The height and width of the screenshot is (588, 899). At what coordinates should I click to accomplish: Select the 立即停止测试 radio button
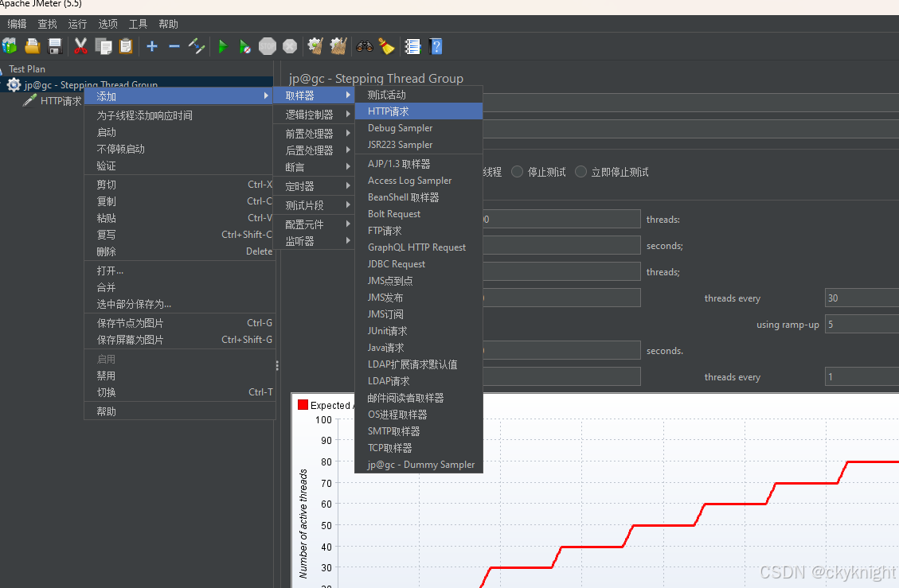pyautogui.click(x=580, y=171)
